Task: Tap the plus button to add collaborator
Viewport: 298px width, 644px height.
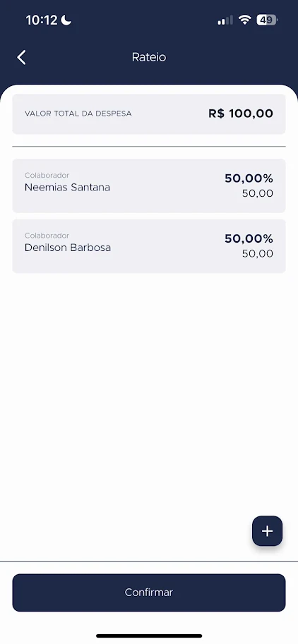Action: 267,531
